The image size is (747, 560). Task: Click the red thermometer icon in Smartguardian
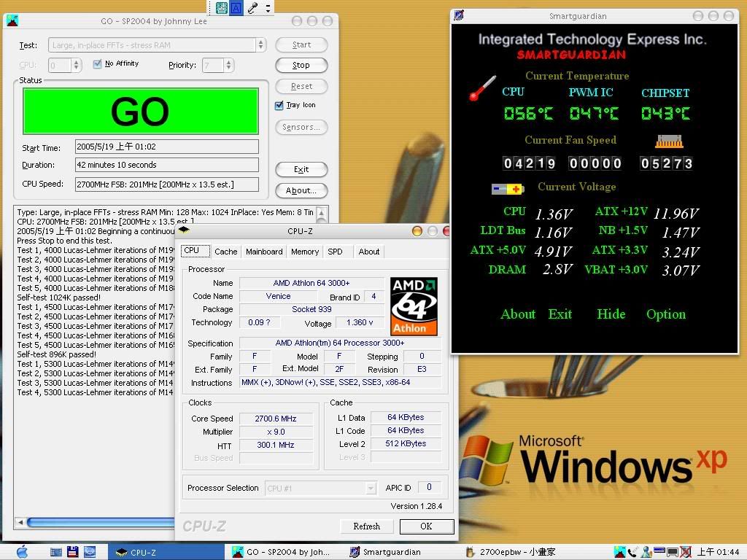tap(482, 88)
